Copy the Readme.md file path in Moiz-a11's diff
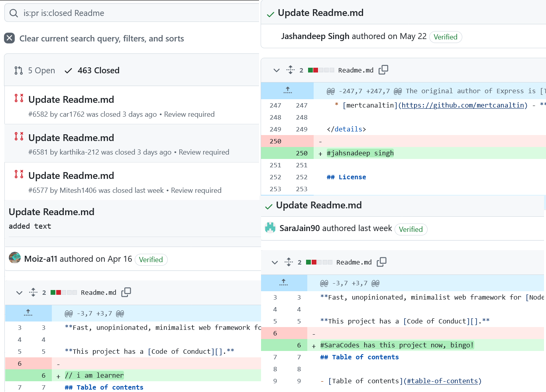 (126, 292)
